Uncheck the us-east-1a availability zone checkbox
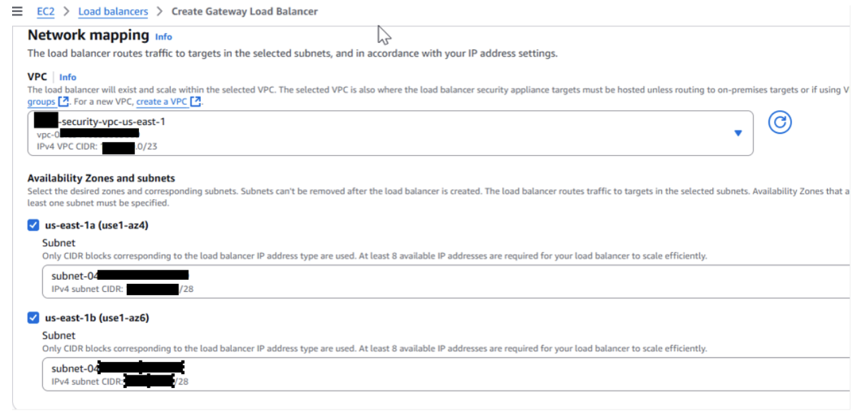Screen dimensions: 868x417 click(34, 225)
